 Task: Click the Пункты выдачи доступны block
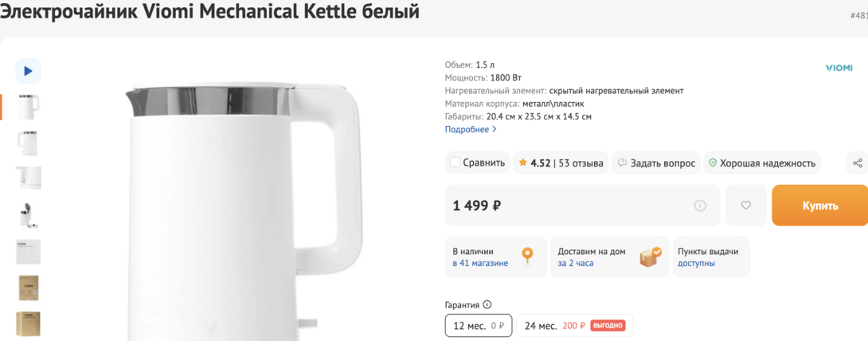710,257
